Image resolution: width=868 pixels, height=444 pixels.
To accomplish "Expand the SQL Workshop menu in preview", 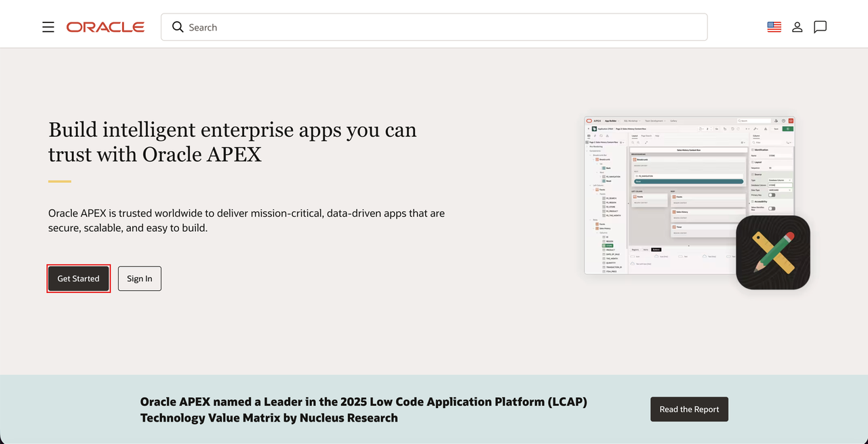I will tap(632, 121).
